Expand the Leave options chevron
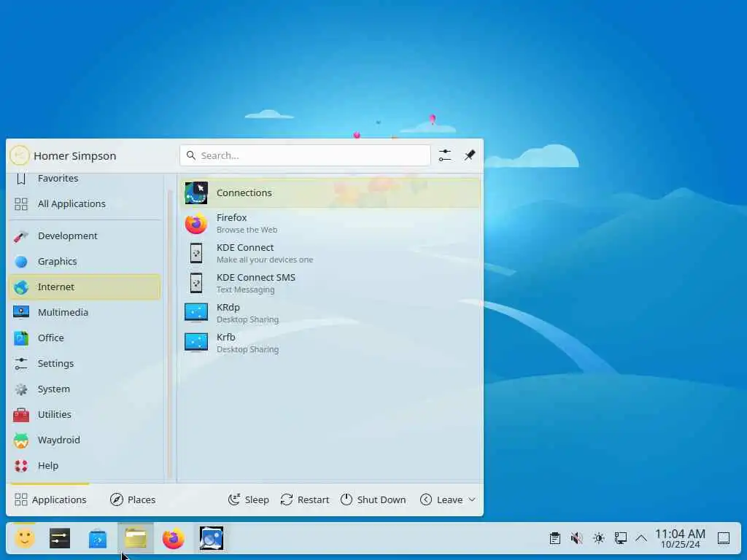 pos(472,499)
